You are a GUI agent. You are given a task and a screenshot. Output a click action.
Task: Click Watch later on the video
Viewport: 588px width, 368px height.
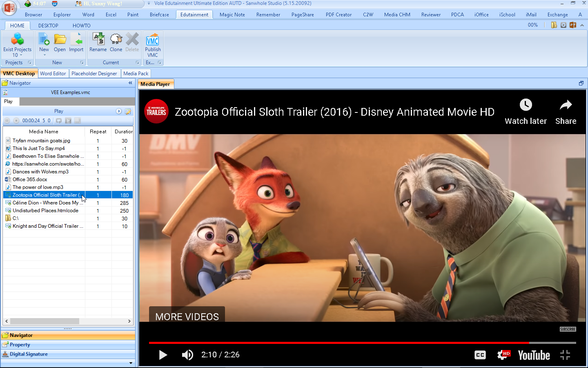tap(526, 112)
